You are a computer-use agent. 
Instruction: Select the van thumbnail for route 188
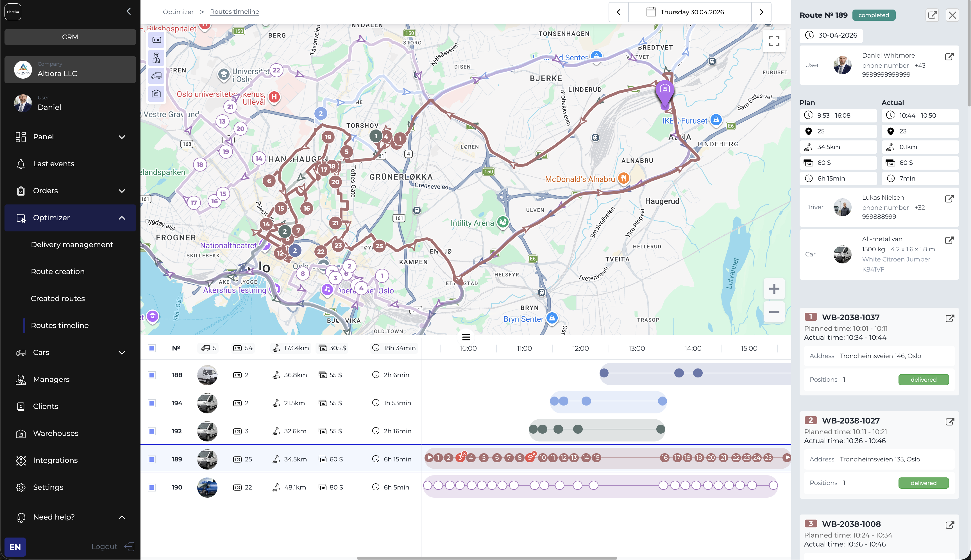coord(207,375)
